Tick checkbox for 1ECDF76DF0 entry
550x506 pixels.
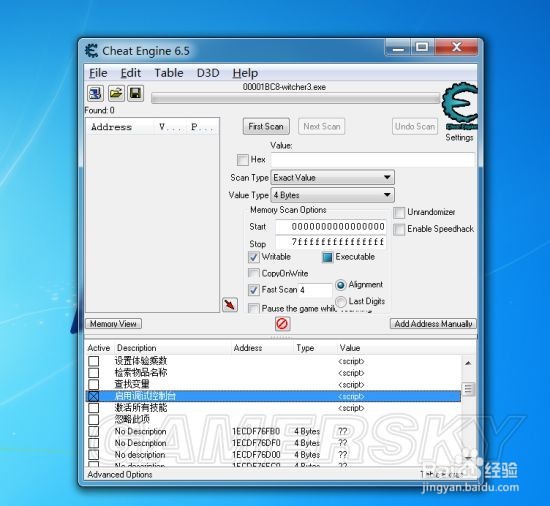pyautogui.click(x=94, y=443)
